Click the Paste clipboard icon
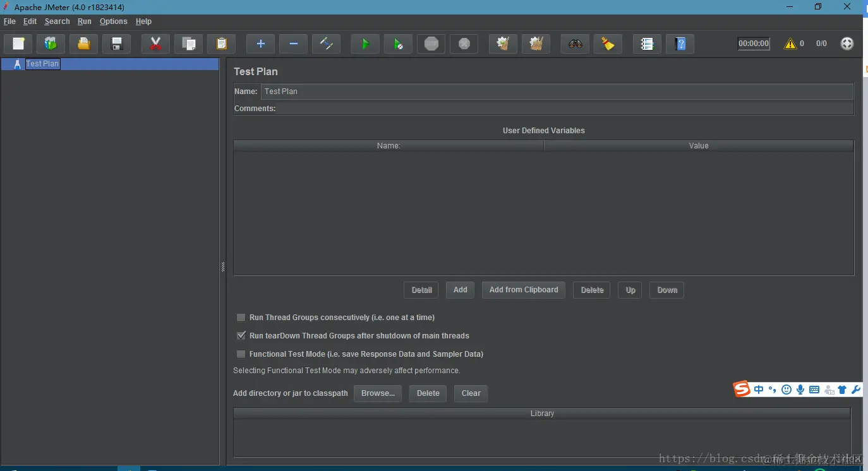Screen dimensions: 868x471 point(221,44)
